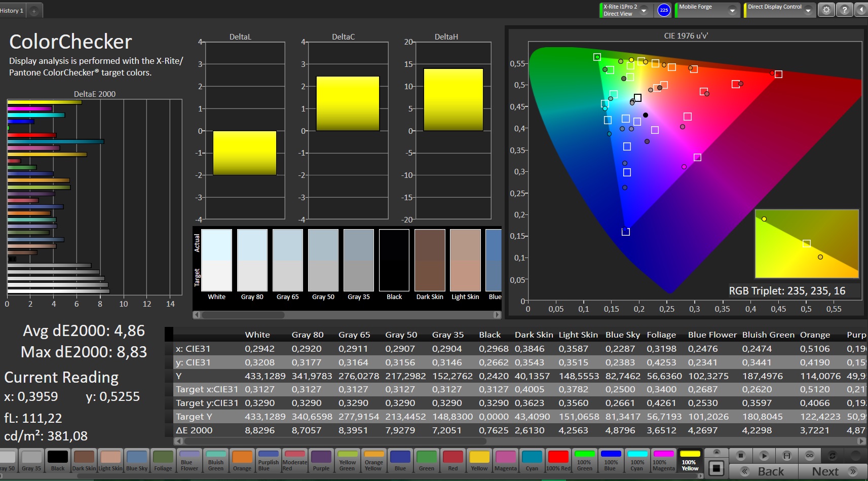Select the Purplish Blue swatch

[269, 461]
